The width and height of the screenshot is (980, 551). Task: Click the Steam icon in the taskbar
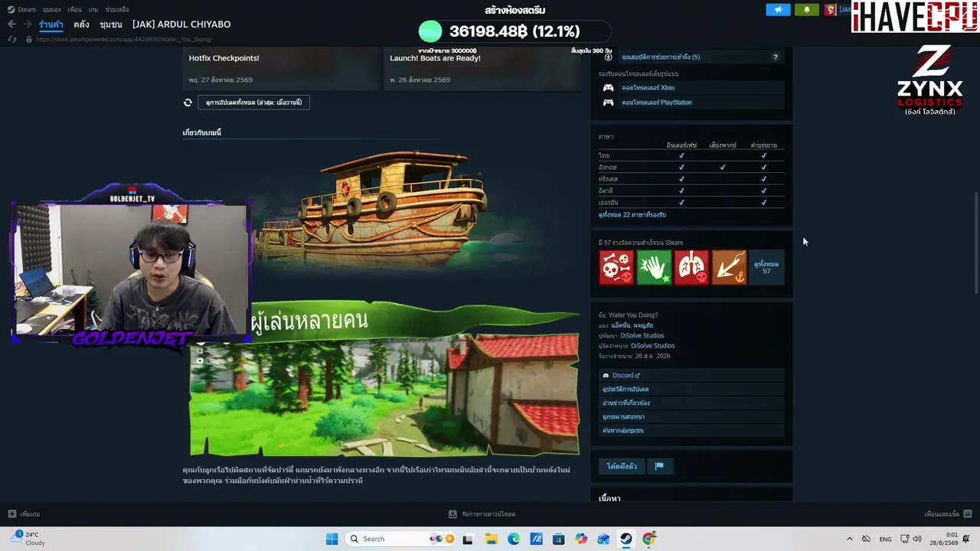click(x=626, y=539)
